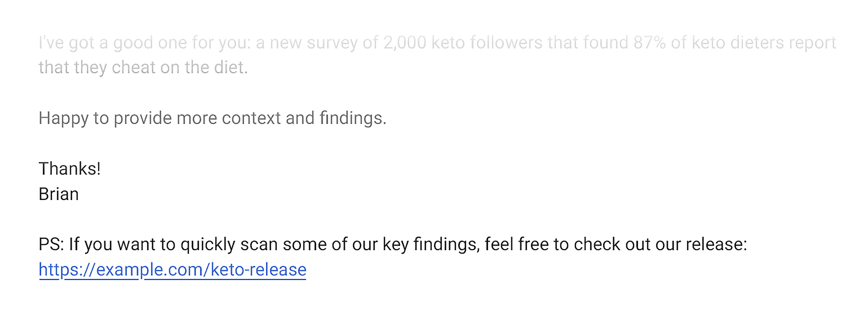Click 'that they cheat on the diet.' line
This screenshot has width=868, height=315.
click(x=143, y=68)
